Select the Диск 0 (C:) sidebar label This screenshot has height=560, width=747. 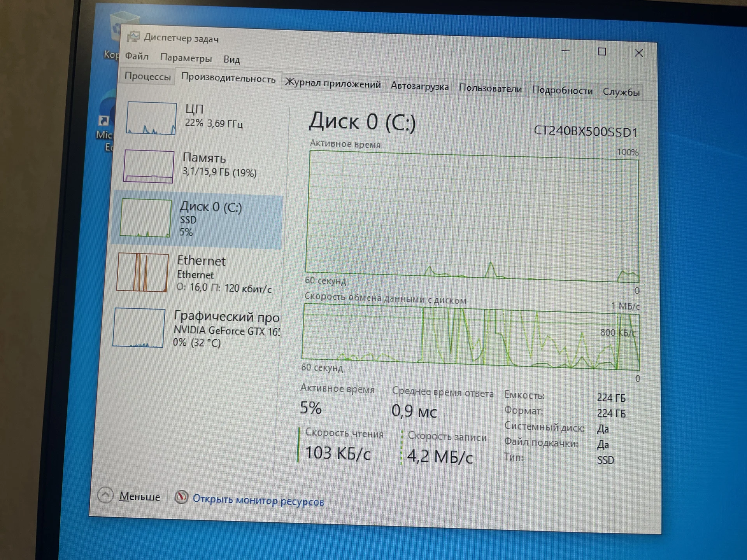click(x=211, y=206)
